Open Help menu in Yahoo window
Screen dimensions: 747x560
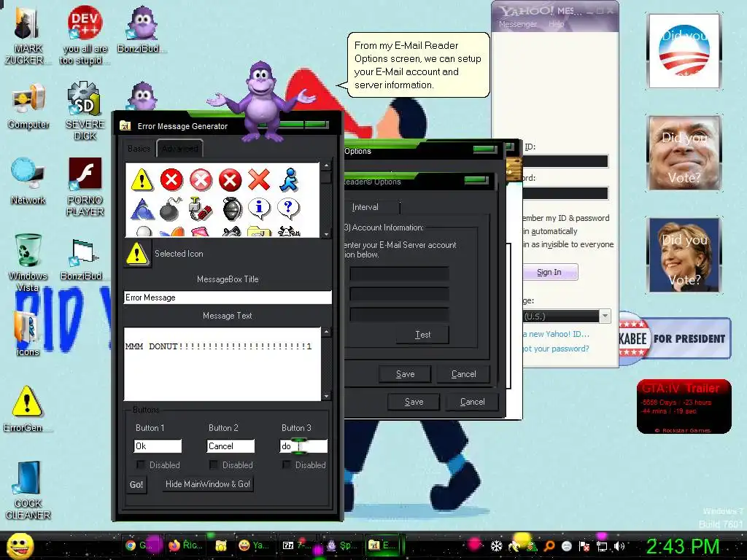tap(556, 24)
